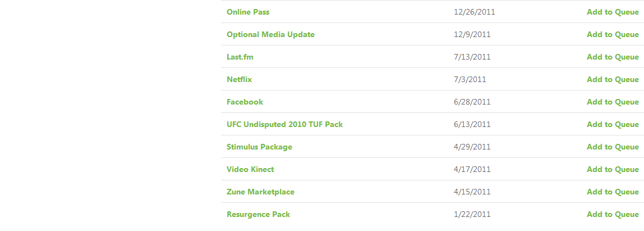Open UFC Undisputed 2010 TUF Pack

click(x=284, y=124)
